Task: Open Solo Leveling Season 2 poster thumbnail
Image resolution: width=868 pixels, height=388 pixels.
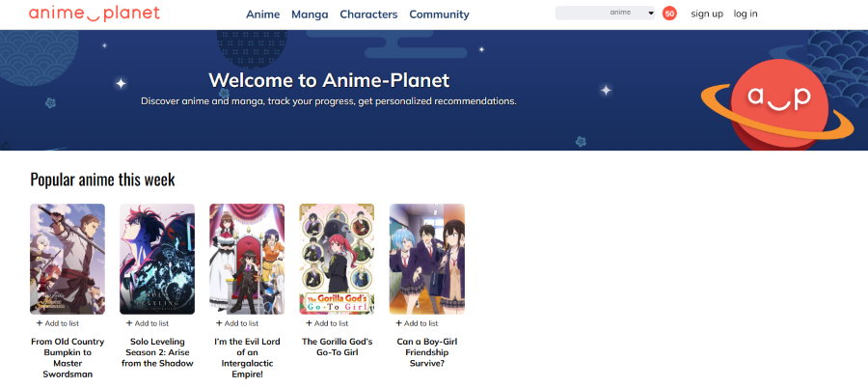Action: point(157,259)
